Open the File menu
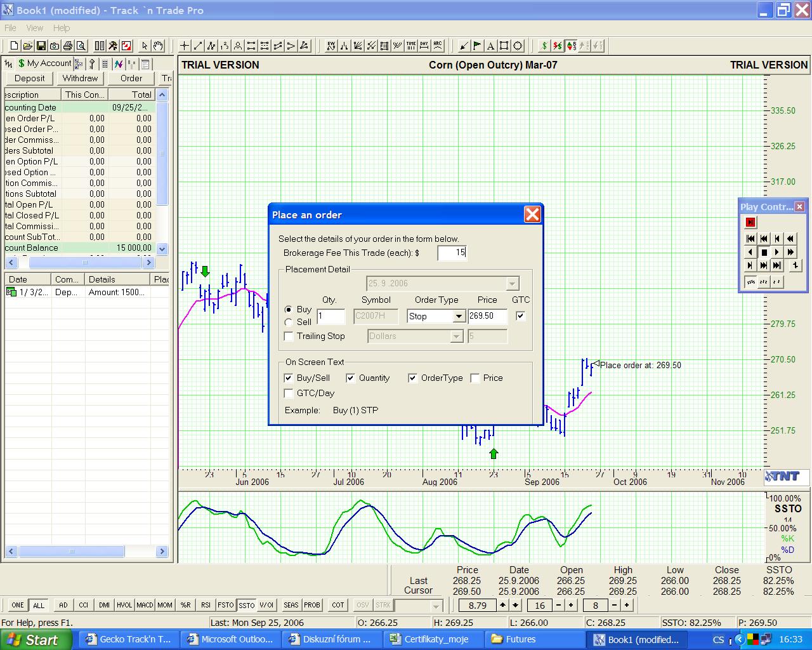 pyautogui.click(x=10, y=28)
